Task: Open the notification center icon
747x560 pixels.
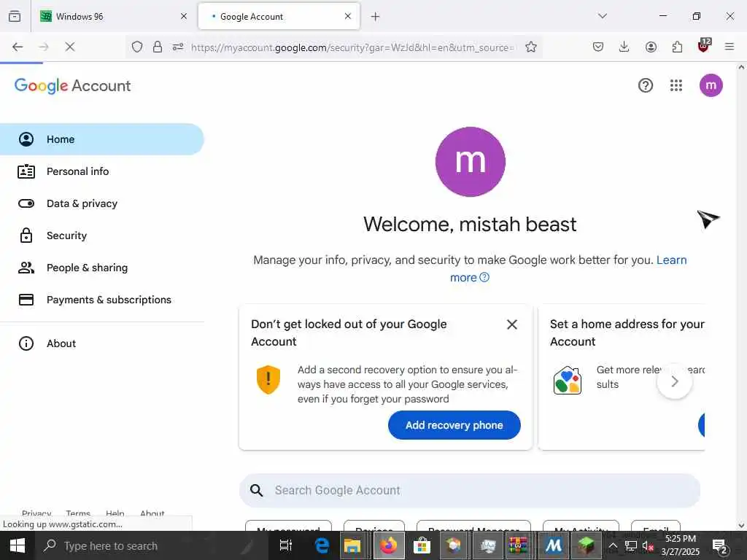Action: point(719,545)
